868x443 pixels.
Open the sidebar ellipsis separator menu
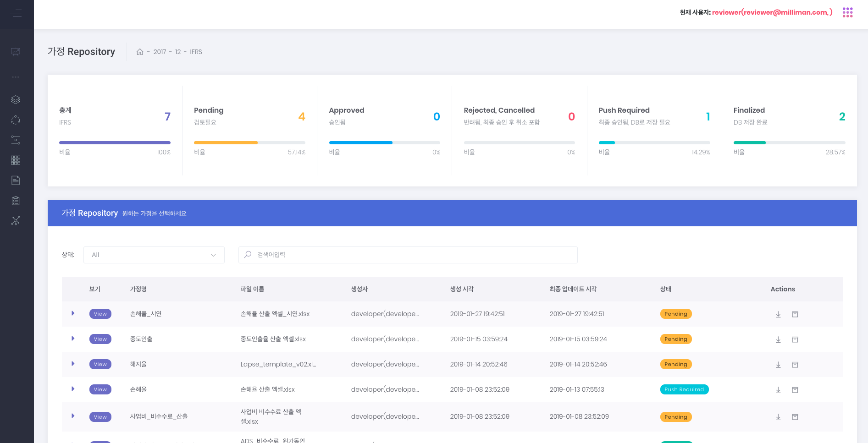pos(16,77)
